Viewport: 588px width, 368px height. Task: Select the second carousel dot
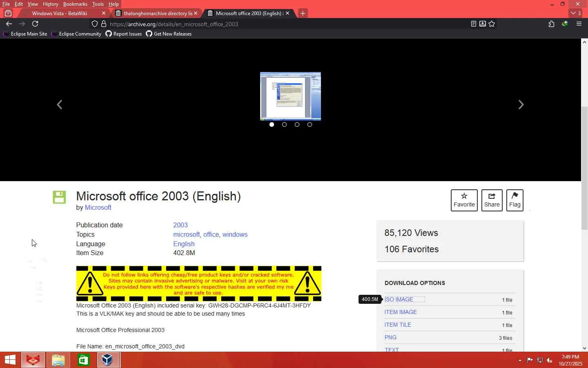(x=284, y=124)
